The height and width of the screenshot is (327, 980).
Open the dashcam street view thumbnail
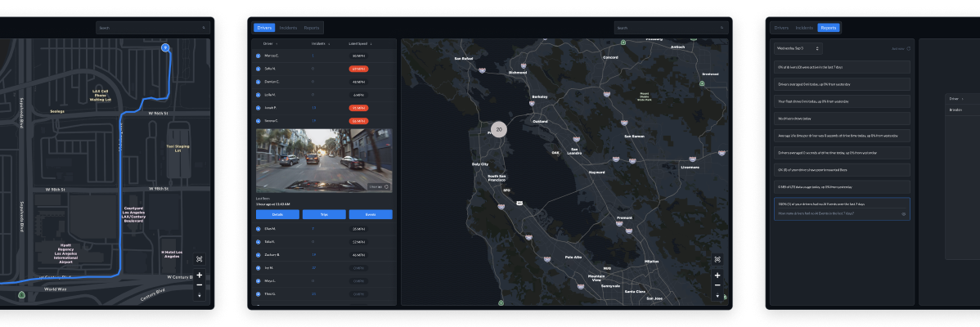point(325,160)
